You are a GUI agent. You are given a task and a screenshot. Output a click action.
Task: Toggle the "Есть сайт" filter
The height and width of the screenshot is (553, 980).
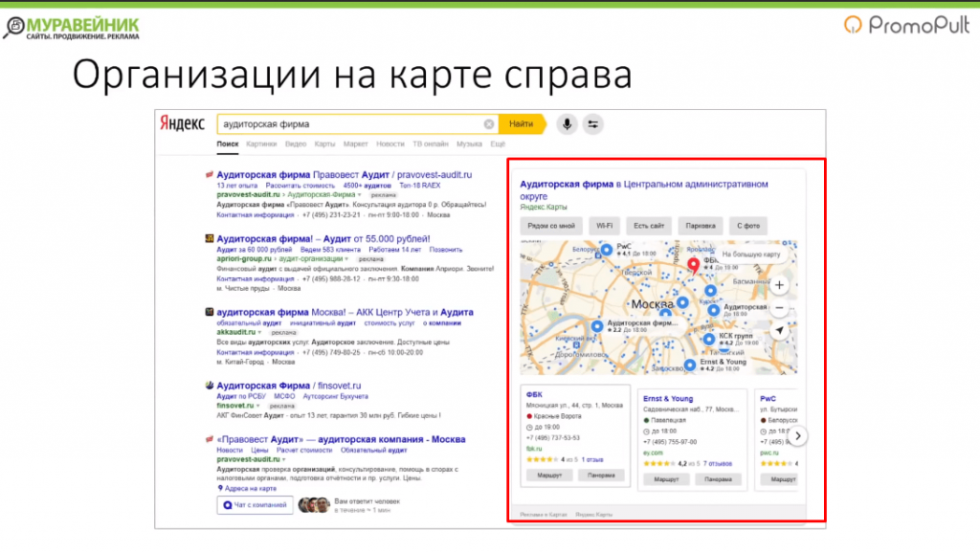(649, 226)
